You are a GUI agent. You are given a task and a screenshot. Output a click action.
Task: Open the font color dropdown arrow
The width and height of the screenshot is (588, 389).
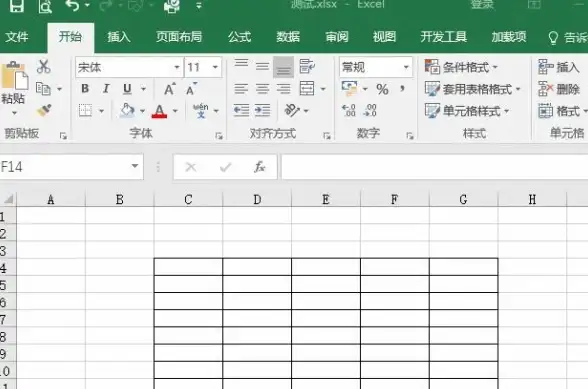click(x=175, y=111)
